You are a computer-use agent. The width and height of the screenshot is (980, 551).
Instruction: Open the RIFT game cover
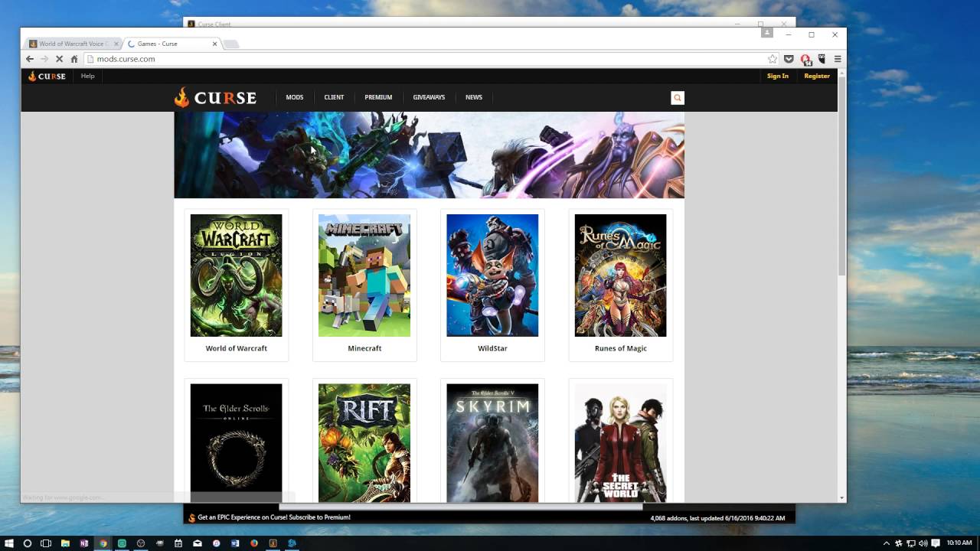coord(364,443)
